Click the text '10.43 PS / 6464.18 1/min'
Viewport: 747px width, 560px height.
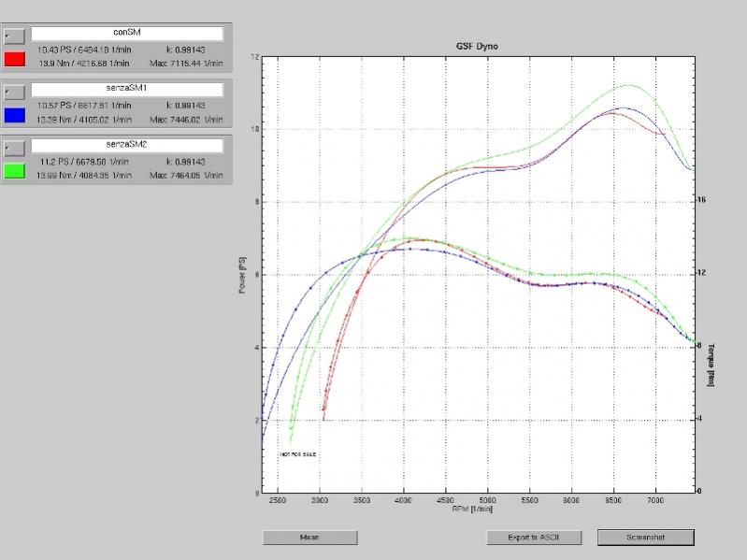(84, 50)
